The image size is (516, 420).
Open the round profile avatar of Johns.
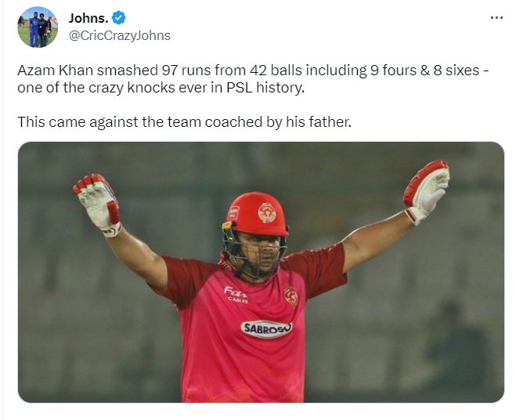[x=38, y=27]
